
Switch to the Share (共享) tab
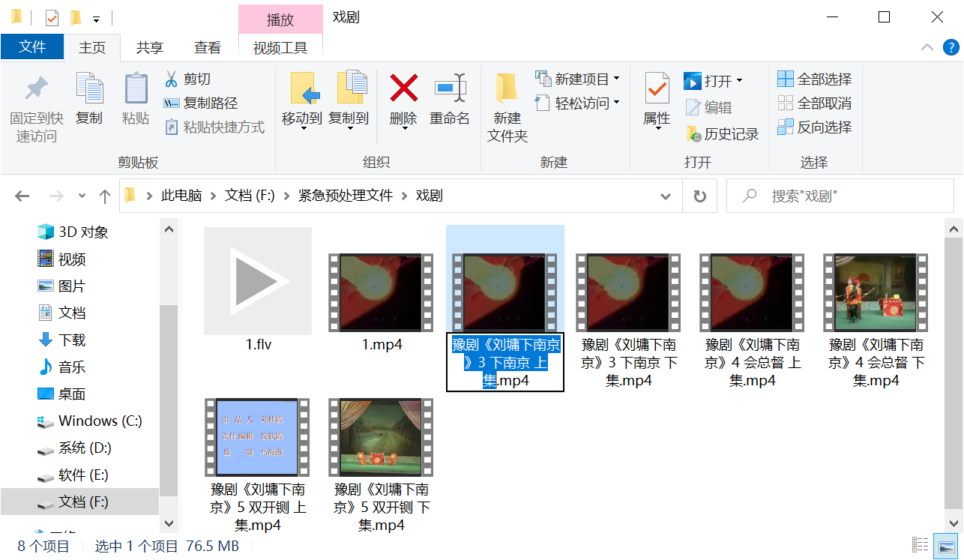tap(150, 47)
